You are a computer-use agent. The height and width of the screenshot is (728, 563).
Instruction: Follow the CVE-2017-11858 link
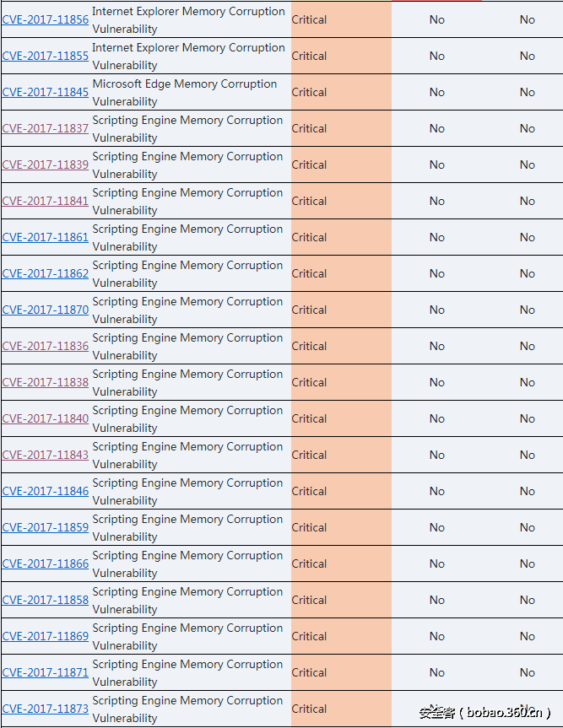click(45, 601)
